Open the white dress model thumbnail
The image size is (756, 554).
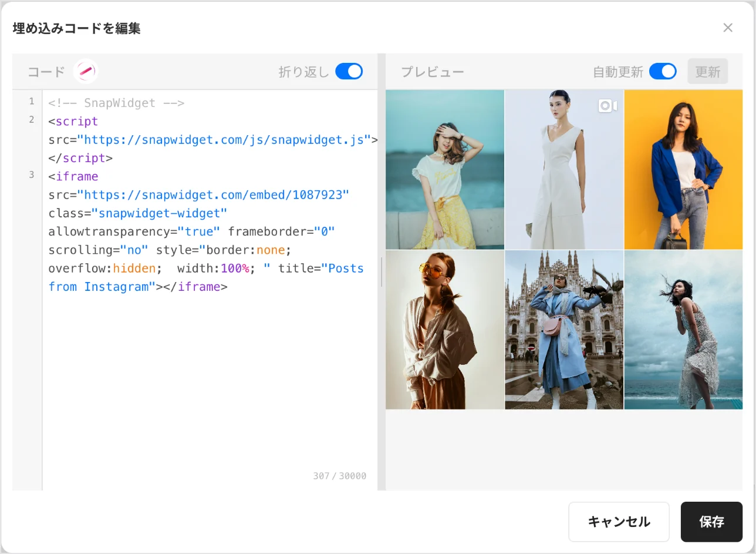pos(564,170)
